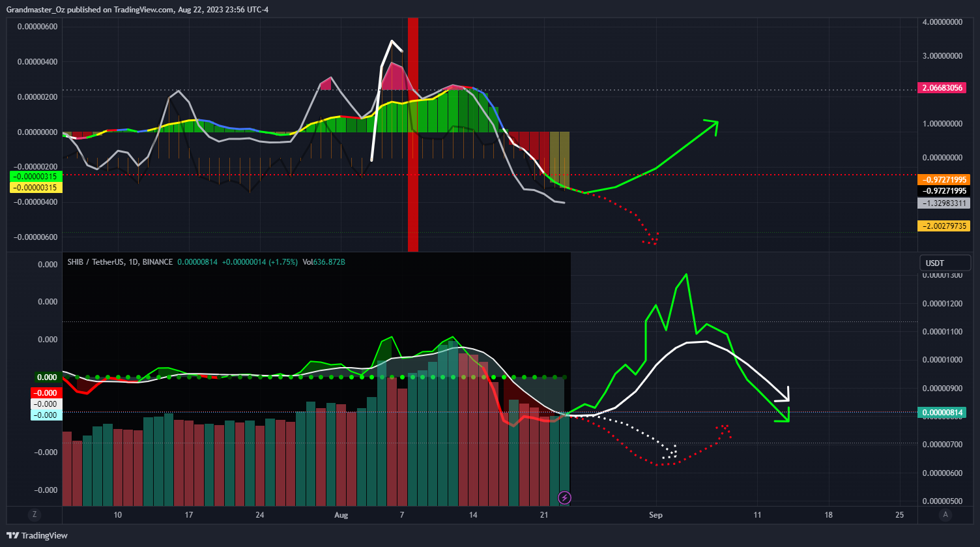
Task: Click the cyan -0.000 left-scale label
Action: [46, 415]
